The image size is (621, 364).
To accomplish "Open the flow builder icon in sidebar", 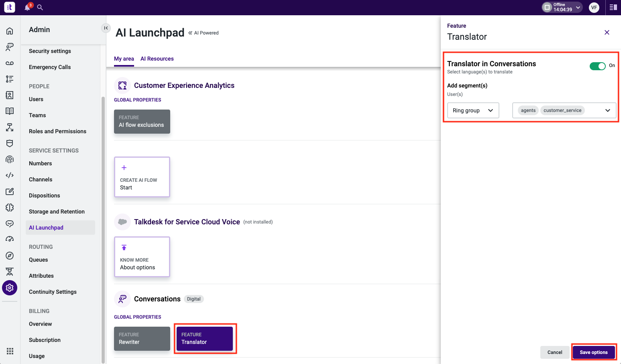I will [10, 127].
